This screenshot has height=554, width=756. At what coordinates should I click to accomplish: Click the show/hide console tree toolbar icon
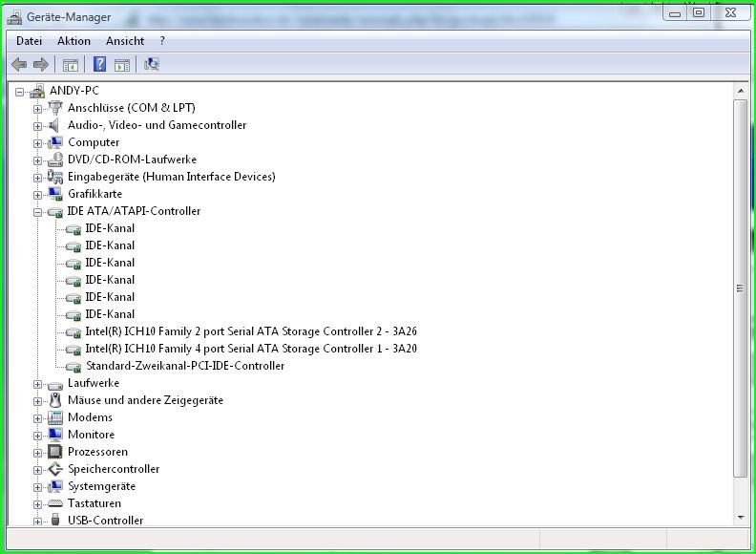(x=71, y=65)
